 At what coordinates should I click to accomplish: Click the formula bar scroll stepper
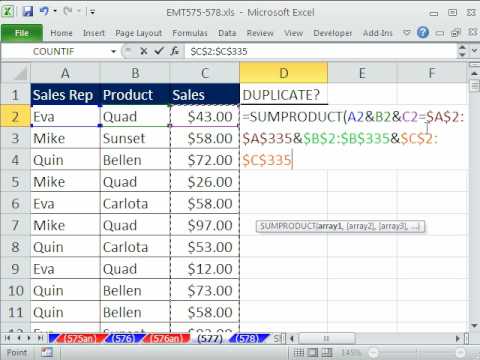click(462, 51)
